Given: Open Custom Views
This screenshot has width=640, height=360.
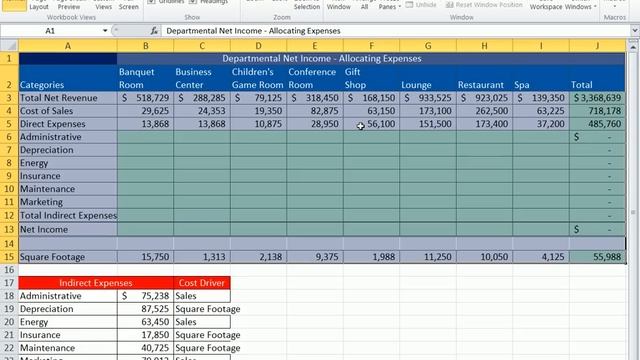Looking at the screenshot, I should point(104,5).
